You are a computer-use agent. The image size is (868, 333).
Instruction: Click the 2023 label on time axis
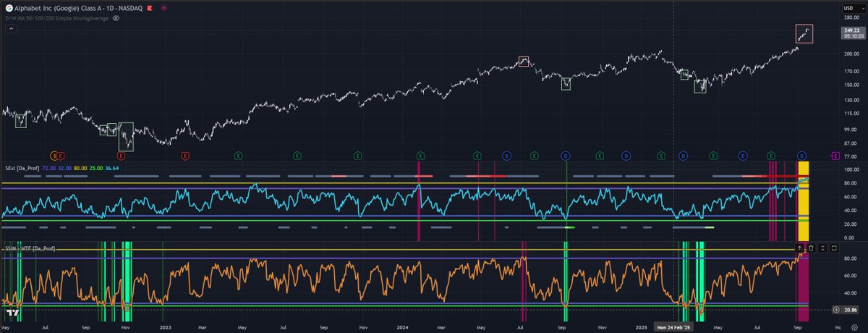coord(166,327)
